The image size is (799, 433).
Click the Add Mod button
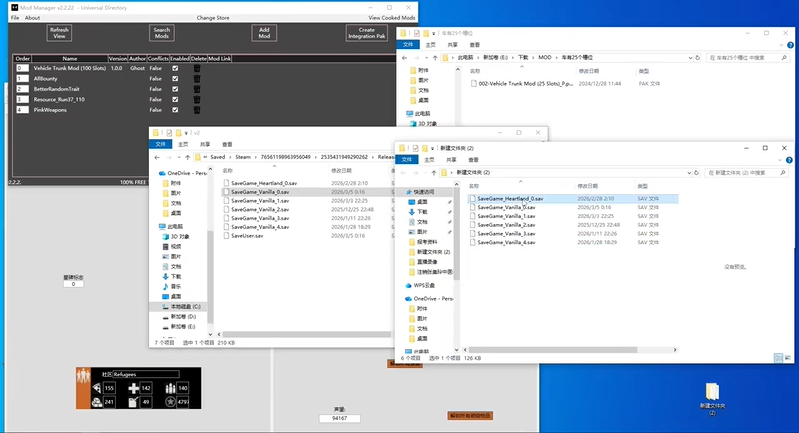(264, 33)
